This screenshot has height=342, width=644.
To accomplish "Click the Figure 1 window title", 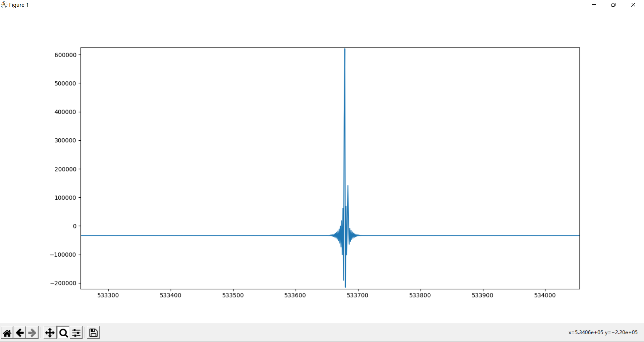I will coord(19,5).
